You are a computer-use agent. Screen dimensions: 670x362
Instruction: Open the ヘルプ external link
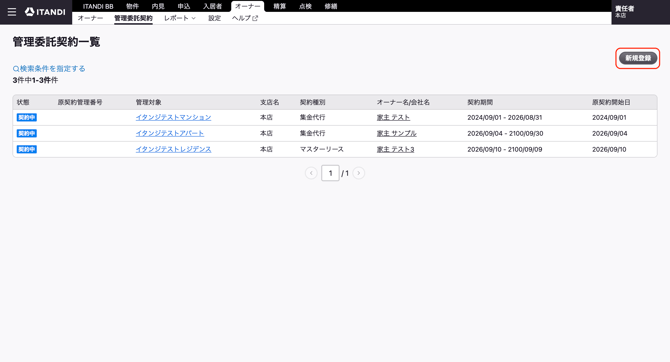pyautogui.click(x=245, y=18)
